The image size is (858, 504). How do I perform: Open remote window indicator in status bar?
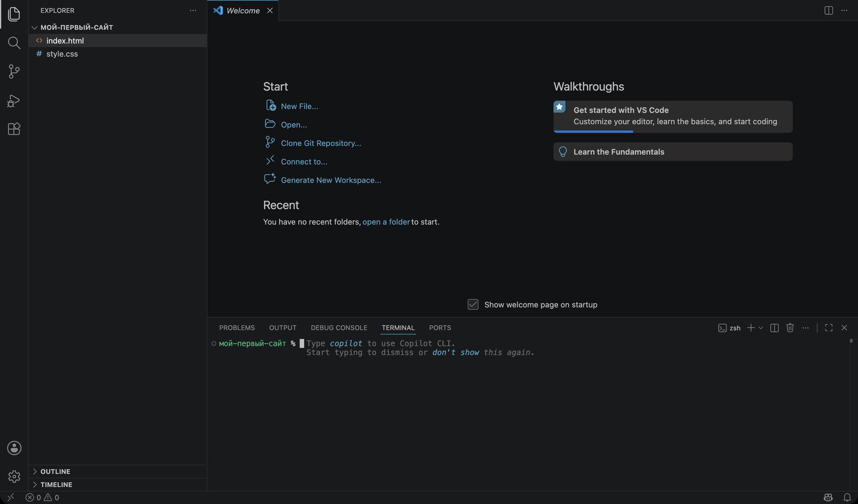coord(10,498)
